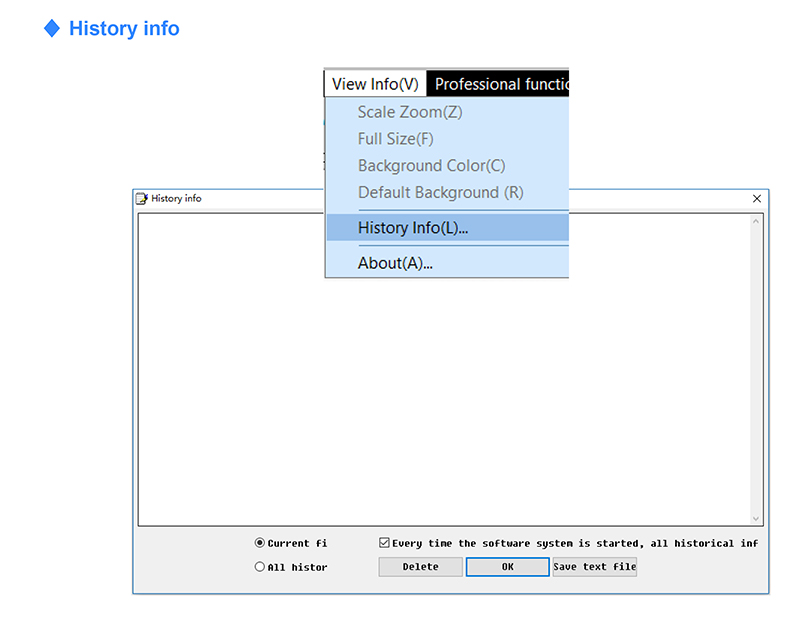Toggle the Every time software started checkbox

pos(384,542)
